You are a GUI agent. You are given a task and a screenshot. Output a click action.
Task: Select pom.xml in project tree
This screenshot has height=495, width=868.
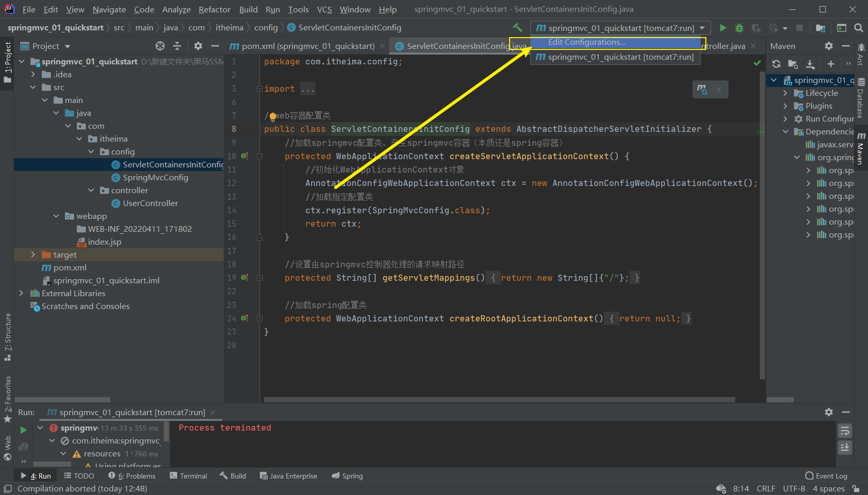click(x=70, y=267)
